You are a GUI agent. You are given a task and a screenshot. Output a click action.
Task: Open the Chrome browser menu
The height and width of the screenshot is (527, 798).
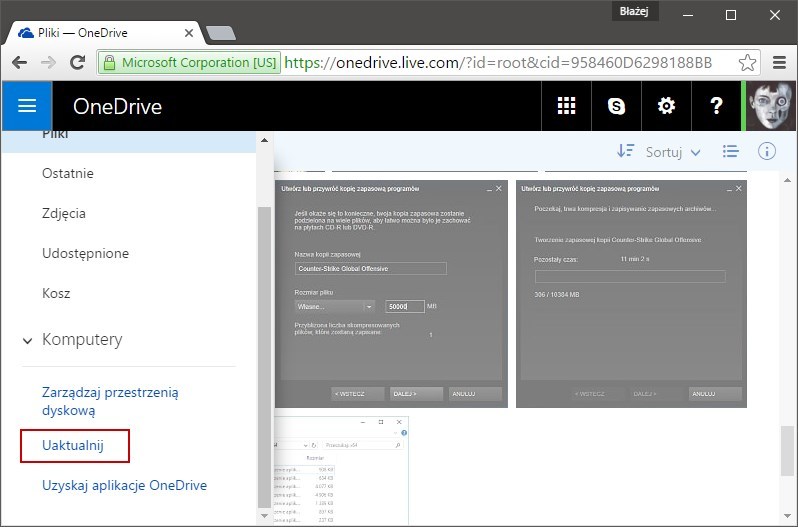pyautogui.click(x=779, y=63)
